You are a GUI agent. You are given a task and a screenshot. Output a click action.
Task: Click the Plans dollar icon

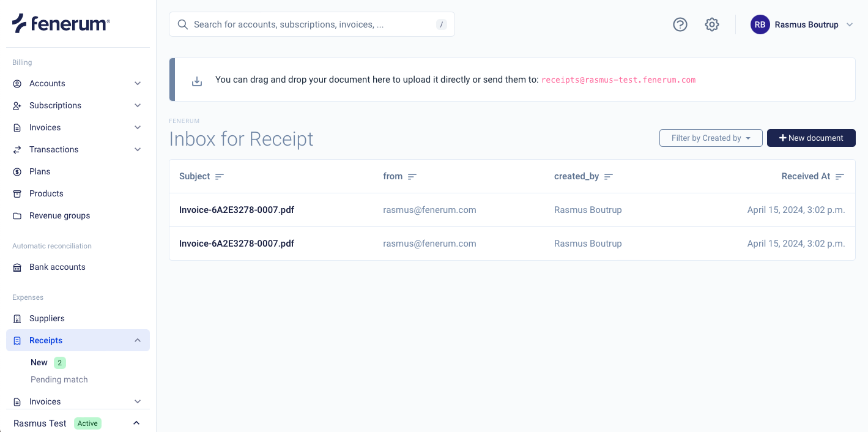tap(17, 171)
